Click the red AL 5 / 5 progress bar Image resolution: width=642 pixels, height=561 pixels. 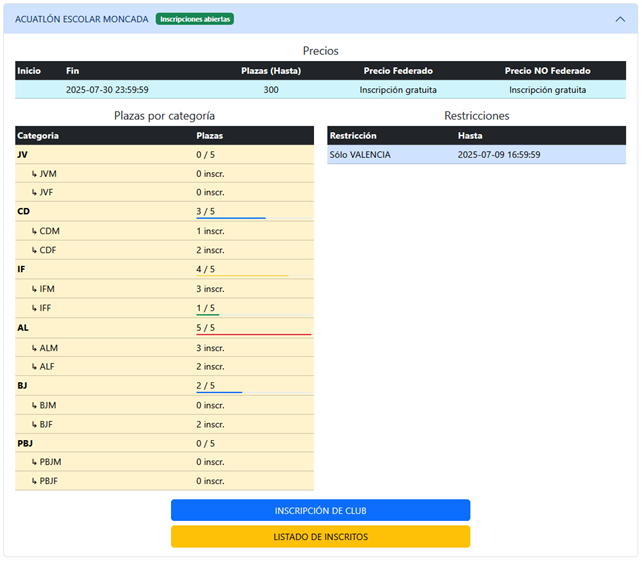(254, 335)
